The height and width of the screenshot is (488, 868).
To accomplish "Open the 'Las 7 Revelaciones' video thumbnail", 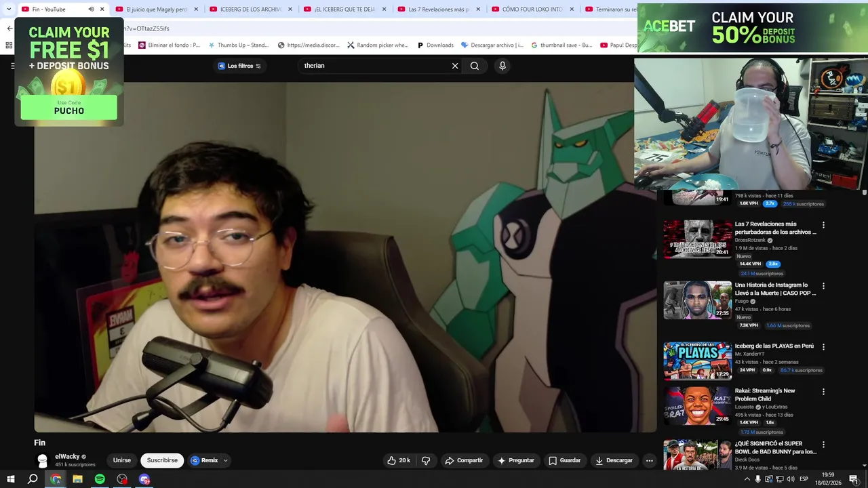I will [x=697, y=239].
